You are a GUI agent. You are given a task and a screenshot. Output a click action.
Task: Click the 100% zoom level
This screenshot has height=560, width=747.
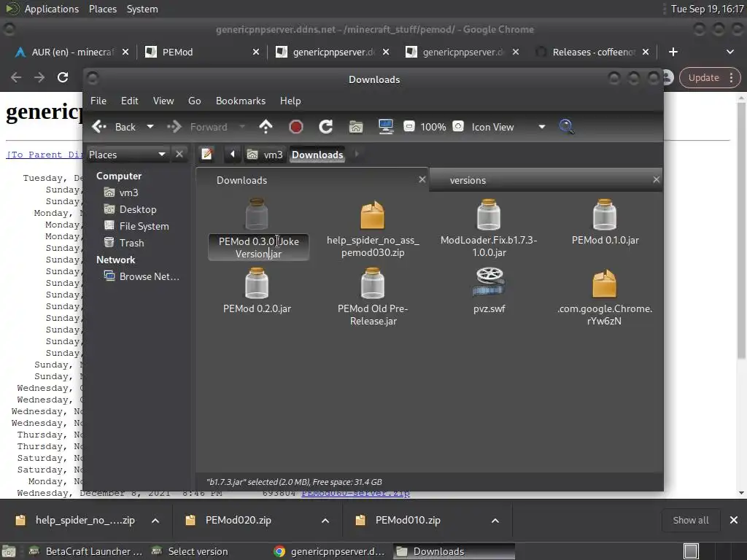pyautogui.click(x=433, y=127)
